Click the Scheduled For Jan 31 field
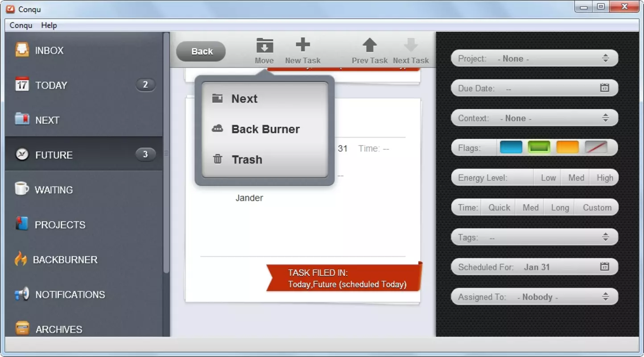Screen dimensions: 644x357 [535, 267]
